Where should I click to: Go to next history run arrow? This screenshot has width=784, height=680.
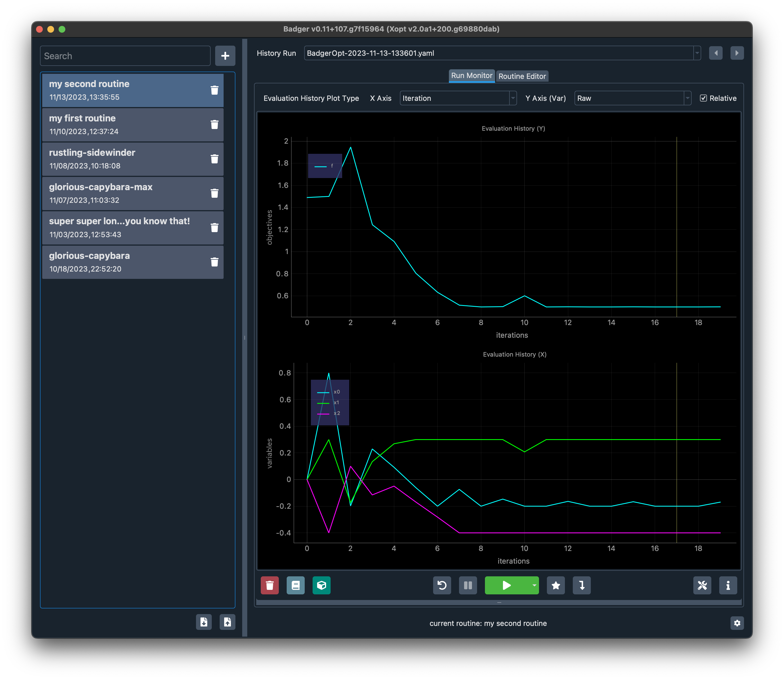point(737,53)
